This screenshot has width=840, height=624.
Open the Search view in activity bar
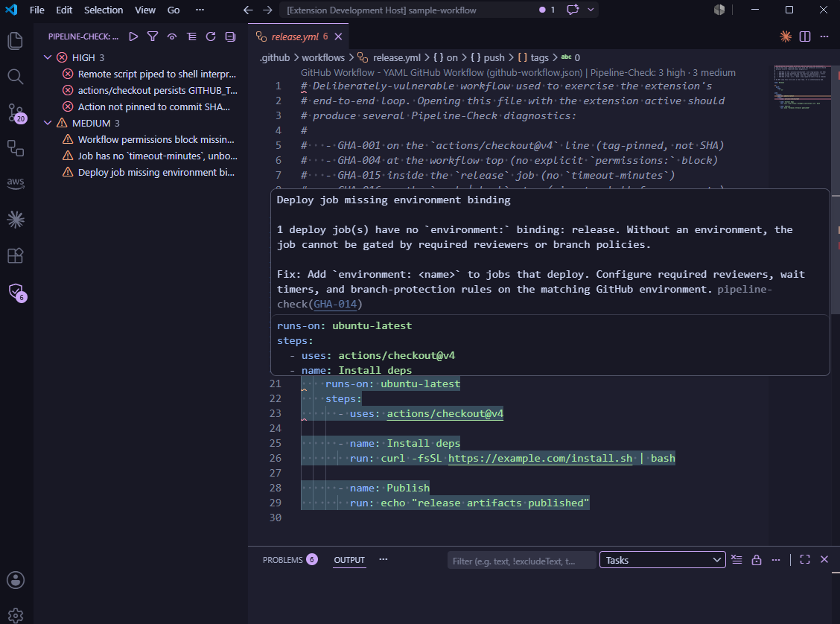point(16,77)
